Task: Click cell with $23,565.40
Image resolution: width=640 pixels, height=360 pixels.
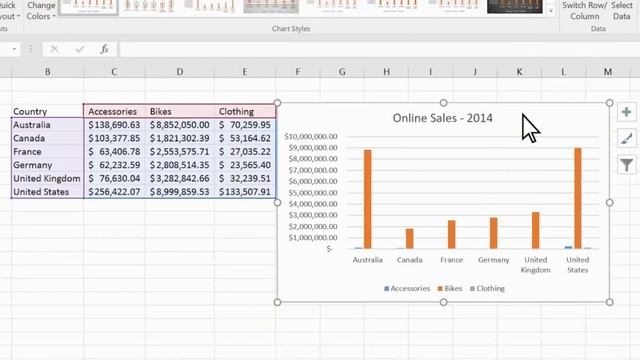Action: tap(244, 165)
